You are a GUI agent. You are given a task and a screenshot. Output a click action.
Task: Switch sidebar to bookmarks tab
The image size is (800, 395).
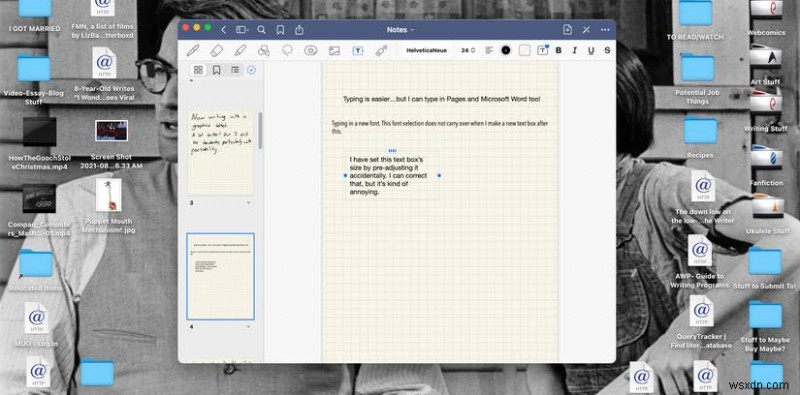coord(216,70)
